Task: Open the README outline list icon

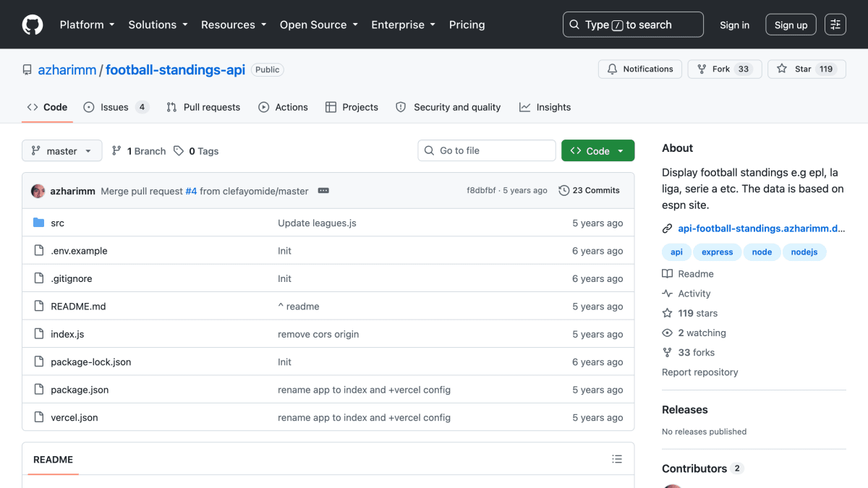Action: coord(617,459)
